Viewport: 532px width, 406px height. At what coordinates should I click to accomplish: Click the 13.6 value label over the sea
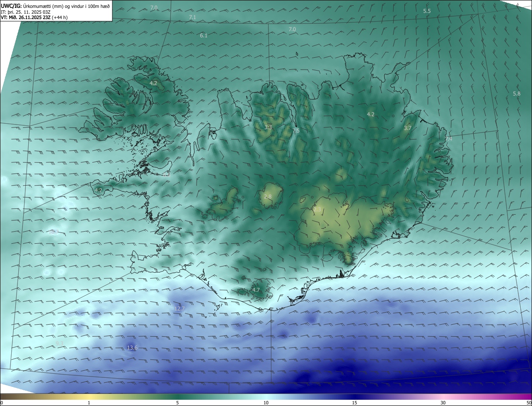[x=132, y=348]
